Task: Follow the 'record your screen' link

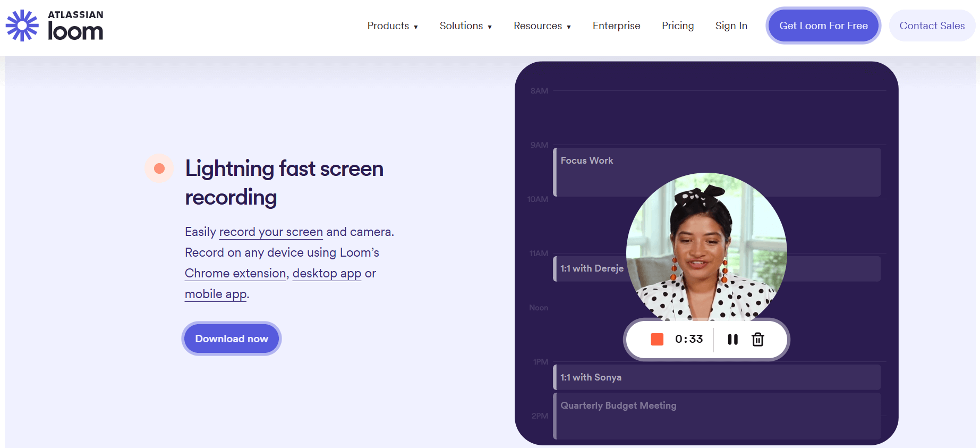Action: tap(271, 232)
